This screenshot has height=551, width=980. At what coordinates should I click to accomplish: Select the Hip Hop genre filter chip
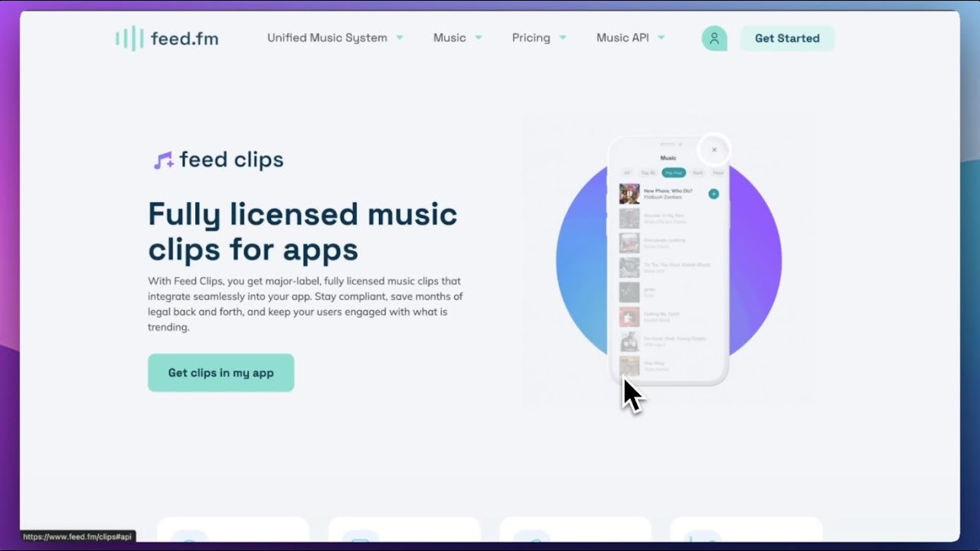pyautogui.click(x=674, y=173)
